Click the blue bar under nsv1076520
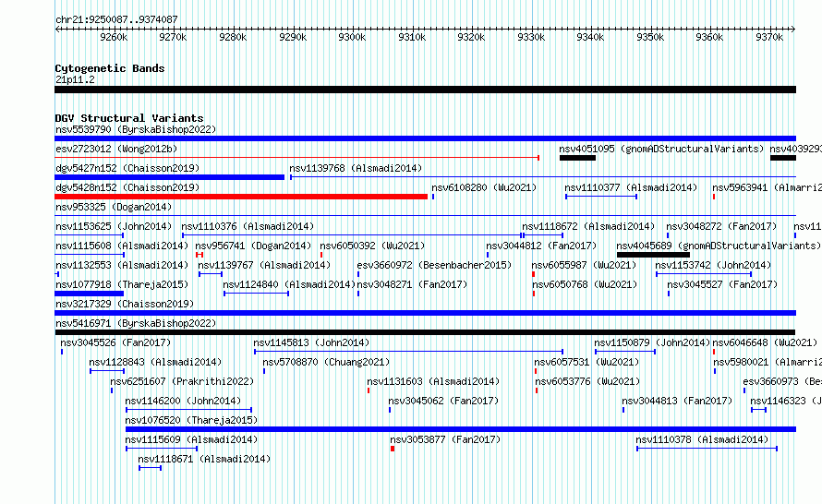This screenshot has height=504, width=822. [461, 429]
